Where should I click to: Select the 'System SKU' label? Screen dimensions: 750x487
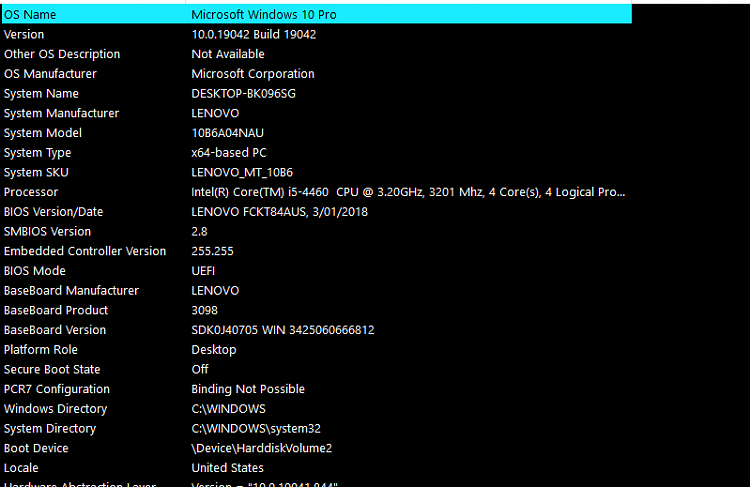click(36, 172)
